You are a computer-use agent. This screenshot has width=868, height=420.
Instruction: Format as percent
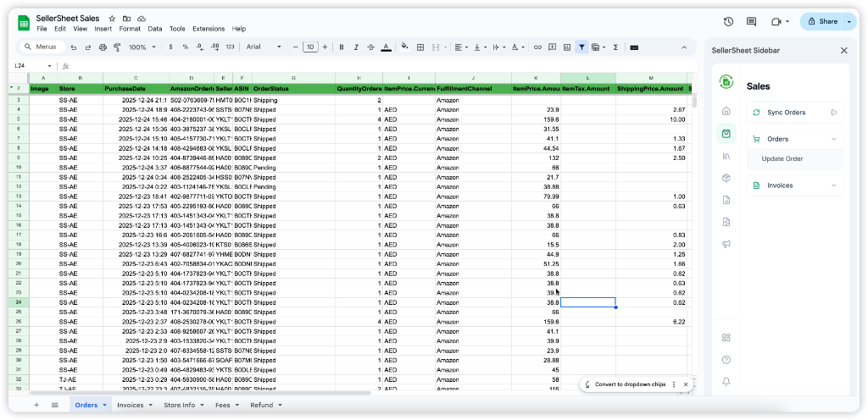pos(186,47)
